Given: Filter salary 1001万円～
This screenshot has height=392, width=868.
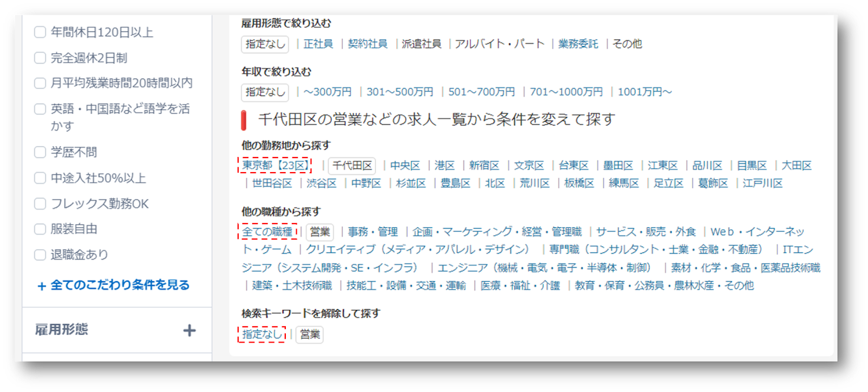Looking at the screenshot, I should pyautogui.click(x=644, y=92).
